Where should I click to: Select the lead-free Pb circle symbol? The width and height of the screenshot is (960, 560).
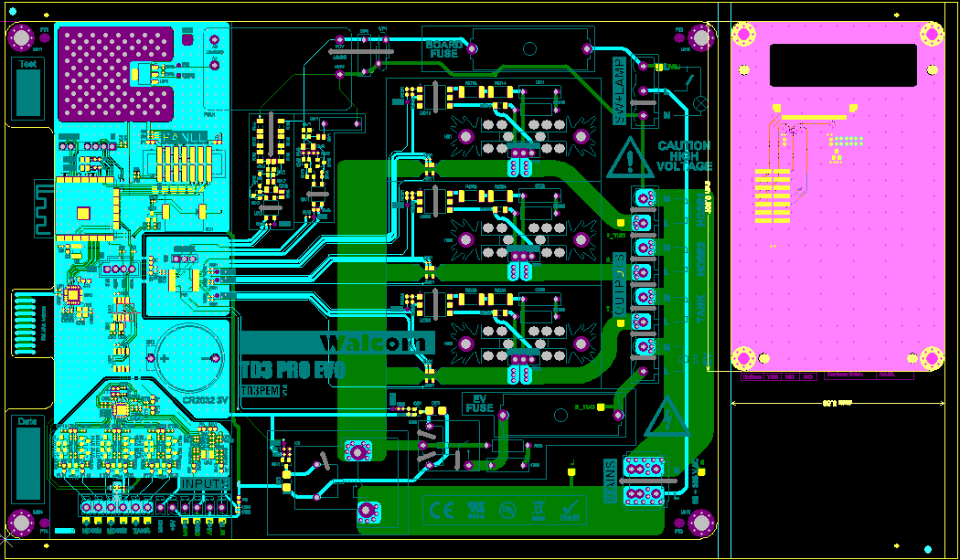[x=507, y=509]
